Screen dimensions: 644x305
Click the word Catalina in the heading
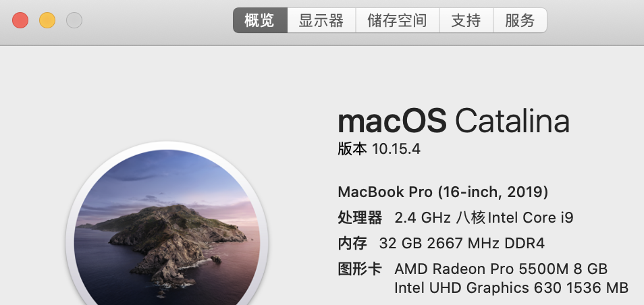point(512,121)
